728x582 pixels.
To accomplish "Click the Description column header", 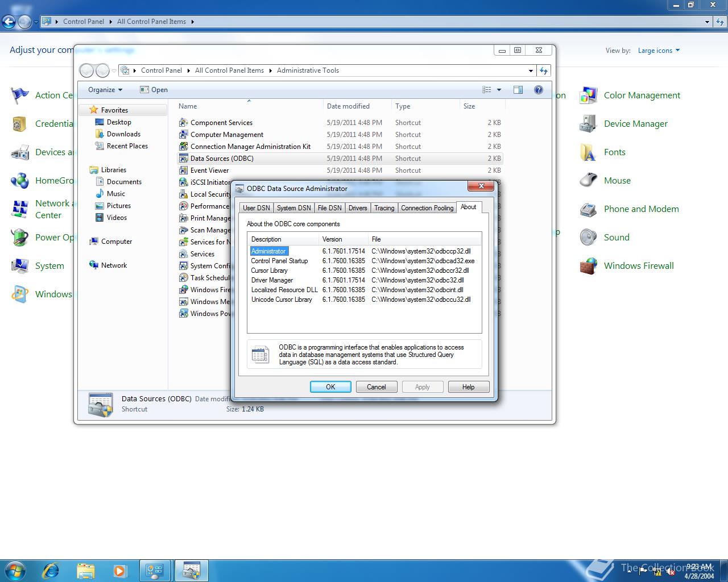I will click(283, 239).
